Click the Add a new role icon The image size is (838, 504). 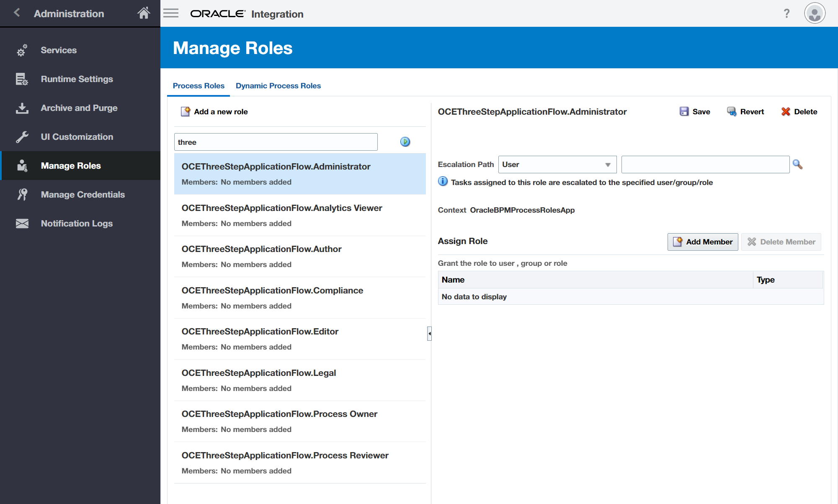click(x=185, y=111)
